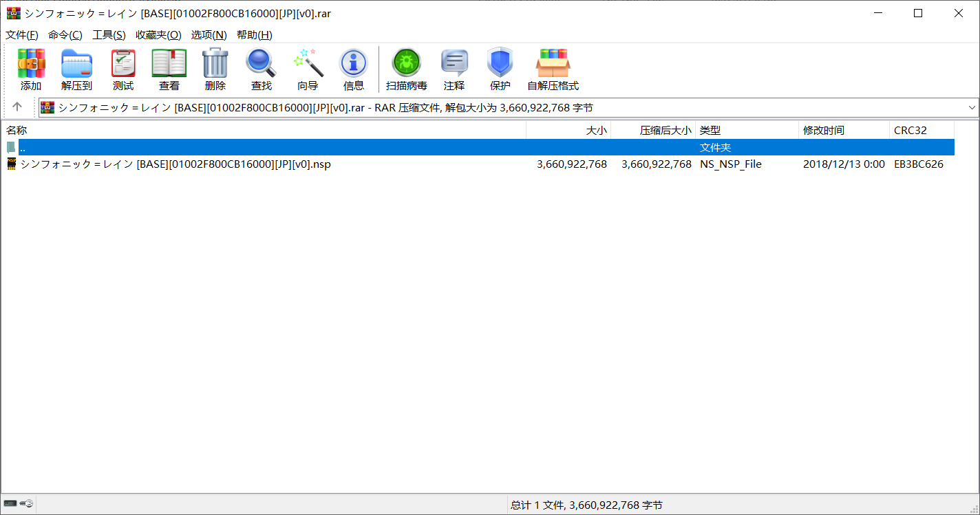This screenshot has width=980, height=515.
Task: Open the 选项(N) menu
Action: coord(209,35)
